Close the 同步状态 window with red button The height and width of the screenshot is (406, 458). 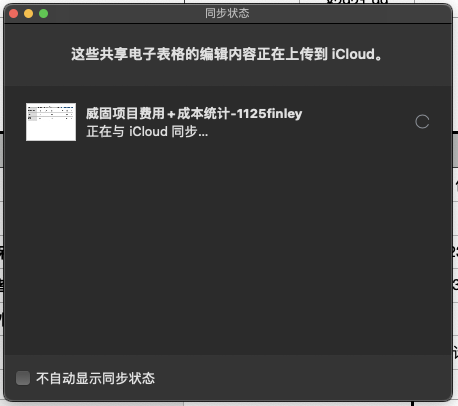coord(14,14)
